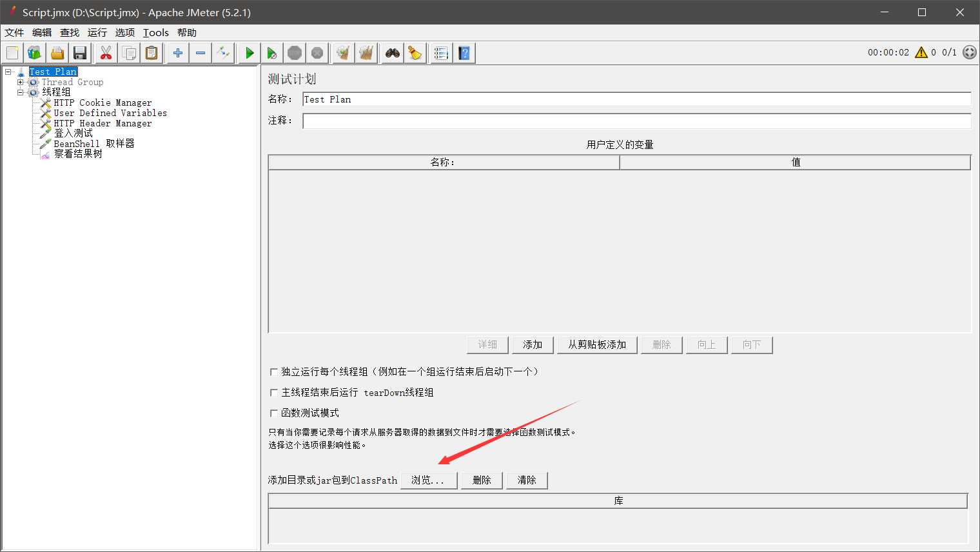Click Start no pauses icon
The height and width of the screenshot is (552, 980).
coord(272,53)
